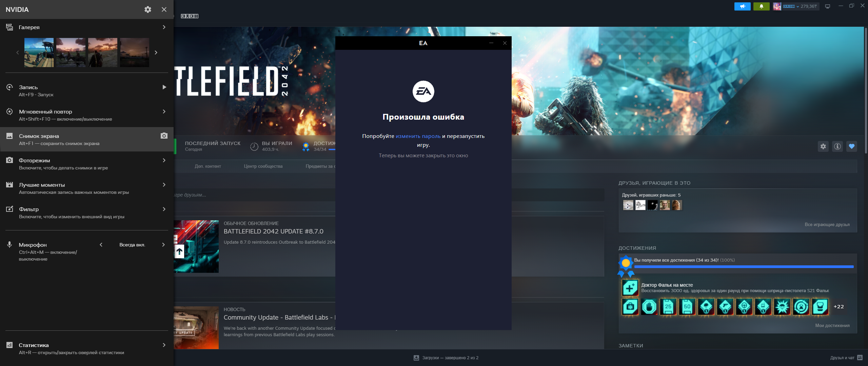Open game info icon on Battlefield page
The width and height of the screenshot is (868, 366).
pos(837,146)
